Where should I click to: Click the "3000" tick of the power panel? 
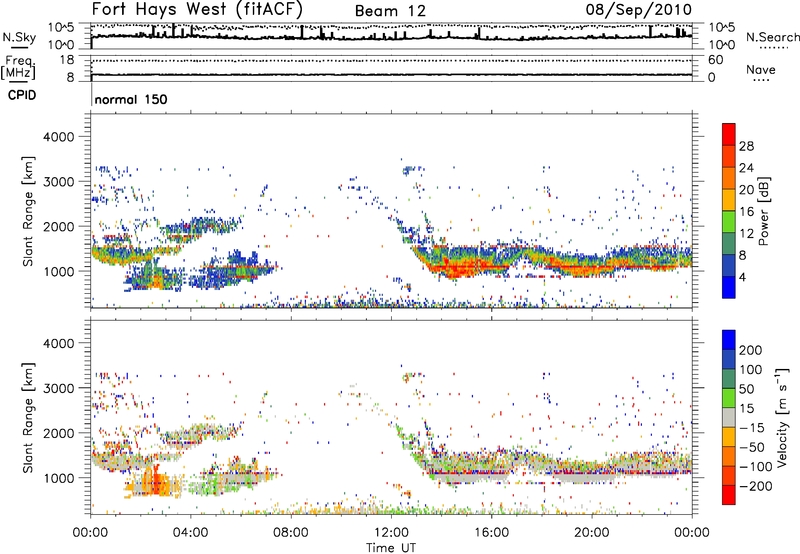pos(59,182)
